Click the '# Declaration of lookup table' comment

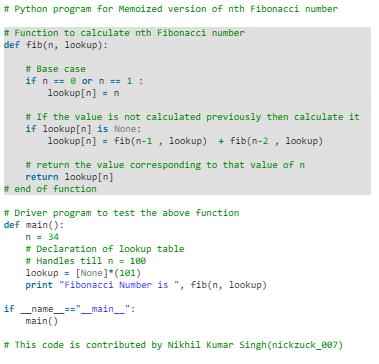[105, 249]
